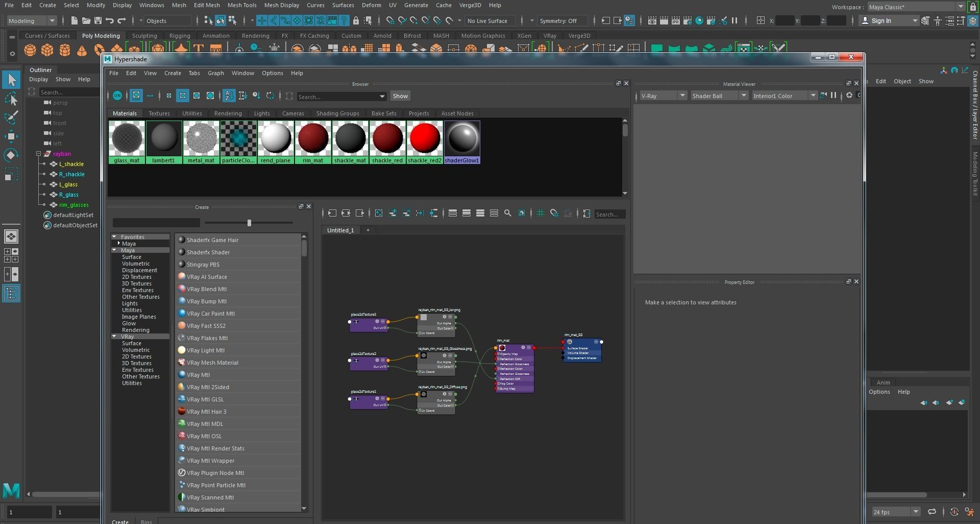Select the glass_mat material swatch
This screenshot has height=524, width=980.
tap(127, 142)
